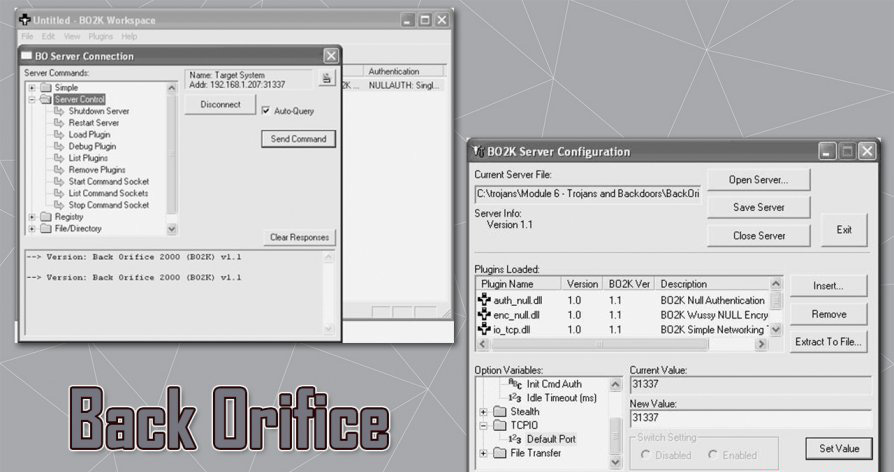
Task: Open the Help menu in BO2K Workspace
Action: [129, 36]
